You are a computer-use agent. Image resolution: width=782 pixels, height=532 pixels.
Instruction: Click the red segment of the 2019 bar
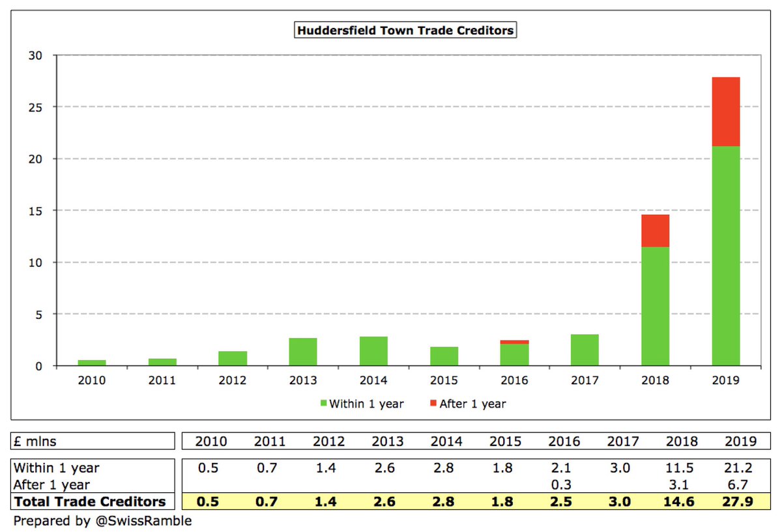pyautogui.click(x=725, y=112)
